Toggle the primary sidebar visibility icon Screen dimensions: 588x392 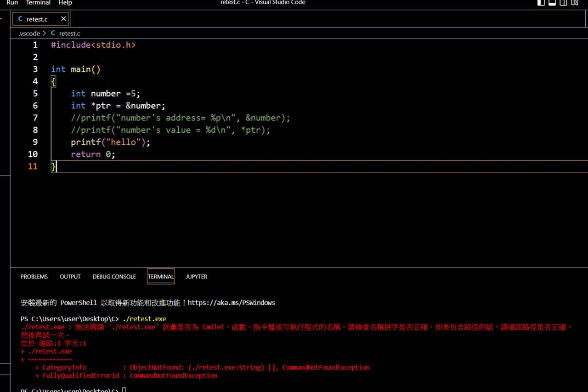541,3
